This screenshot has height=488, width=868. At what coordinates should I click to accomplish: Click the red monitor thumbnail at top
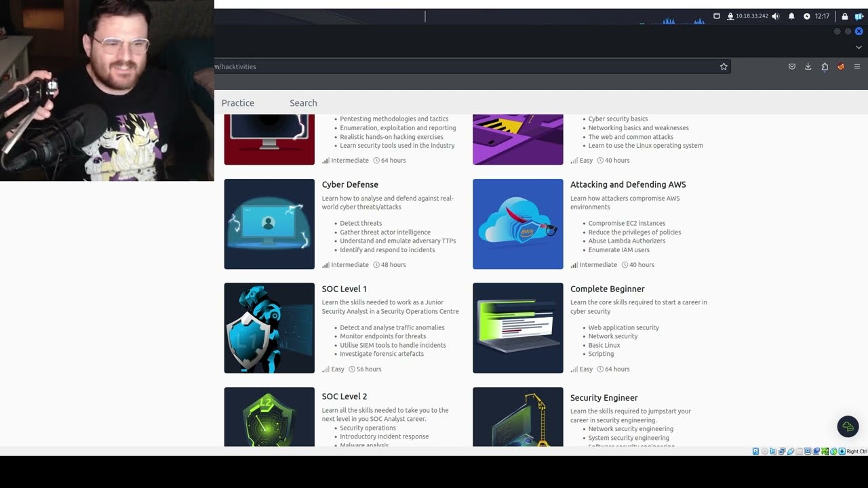[x=269, y=139]
